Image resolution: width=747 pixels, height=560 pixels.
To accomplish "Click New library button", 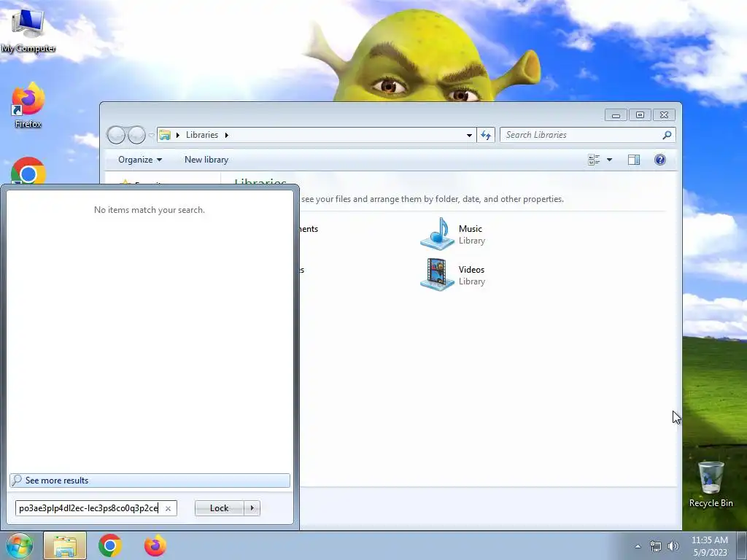I will click(x=206, y=160).
